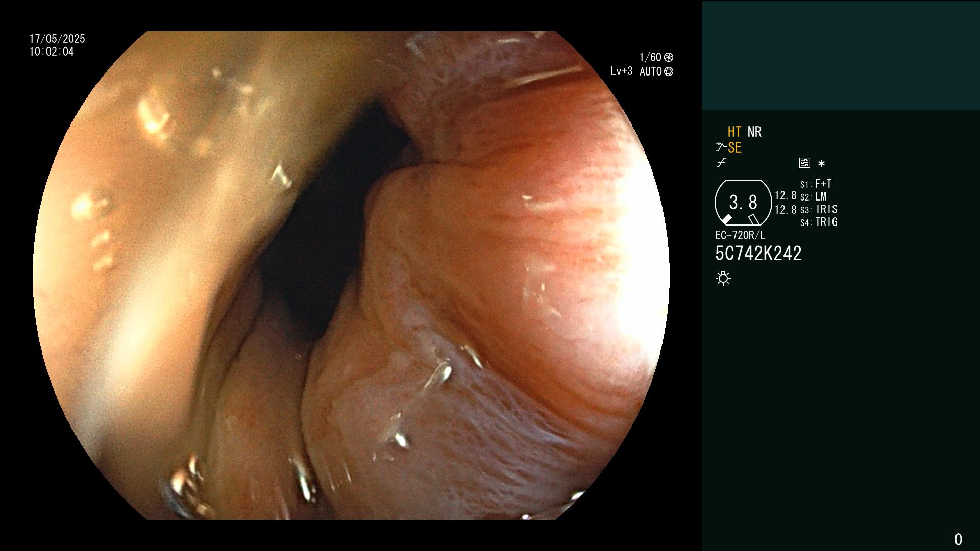Screen dimensions: 980x551
Task: Click the orange SE enhancement label
Action: point(734,147)
